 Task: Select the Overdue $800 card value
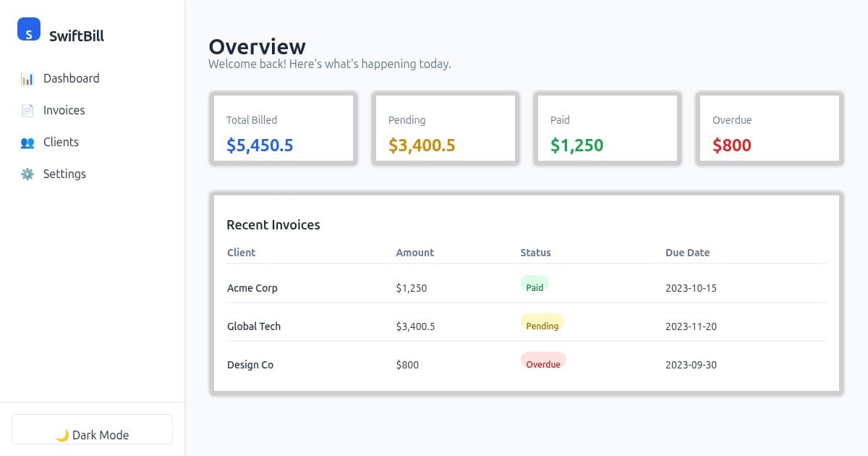pos(732,145)
